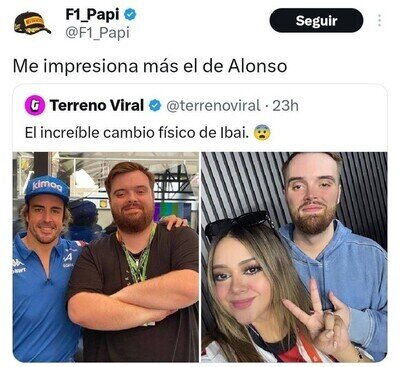Screen dimensions: 400x367
Task: Open the 23h timestamp of quoted tweet
Action: [x=285, y=106]
